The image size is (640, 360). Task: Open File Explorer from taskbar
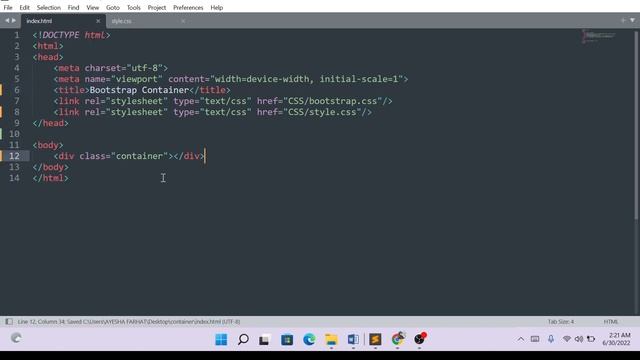pyautogui.click(x=331, y=339)
